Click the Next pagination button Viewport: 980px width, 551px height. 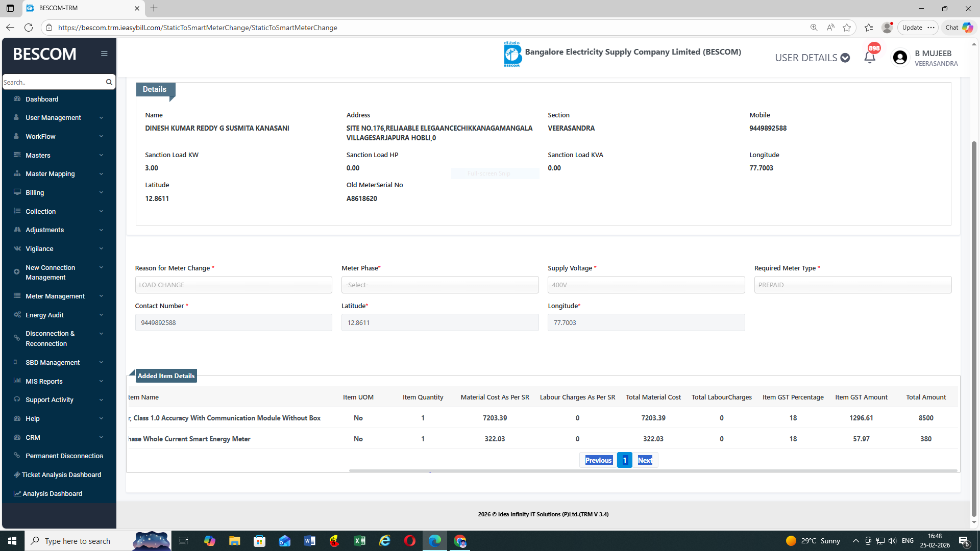pyautogui.click(x=645, y=460)
